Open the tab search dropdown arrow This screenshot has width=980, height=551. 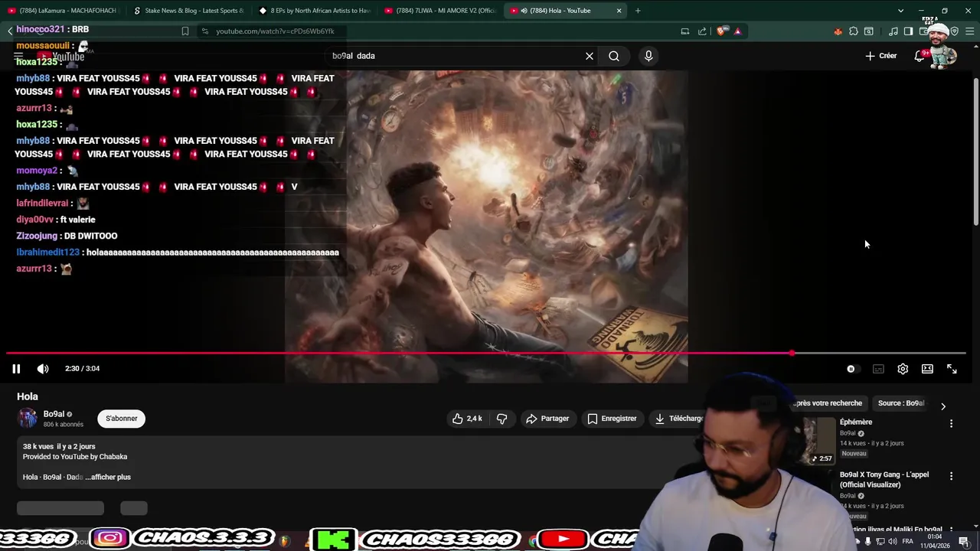[900, 11]
